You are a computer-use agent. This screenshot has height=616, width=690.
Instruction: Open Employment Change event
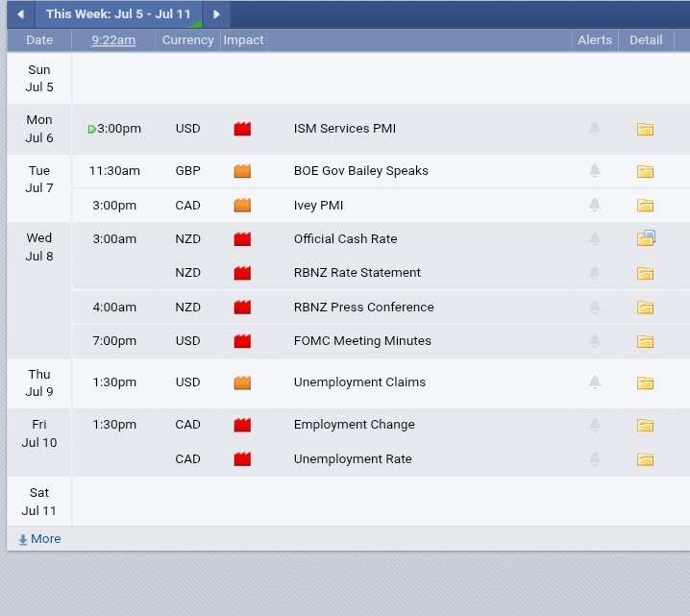click(x=355, y=425)
